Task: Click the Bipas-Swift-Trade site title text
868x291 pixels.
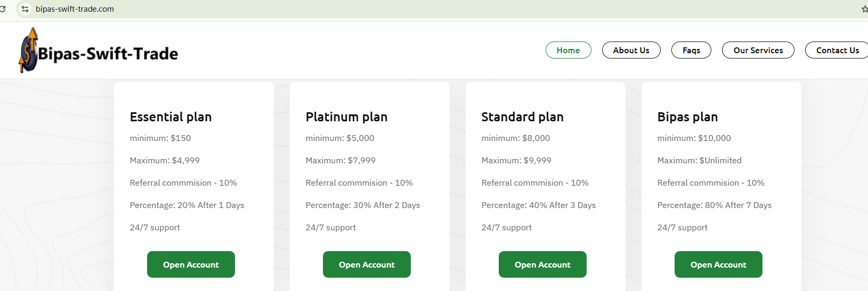Action: point(108,54)
